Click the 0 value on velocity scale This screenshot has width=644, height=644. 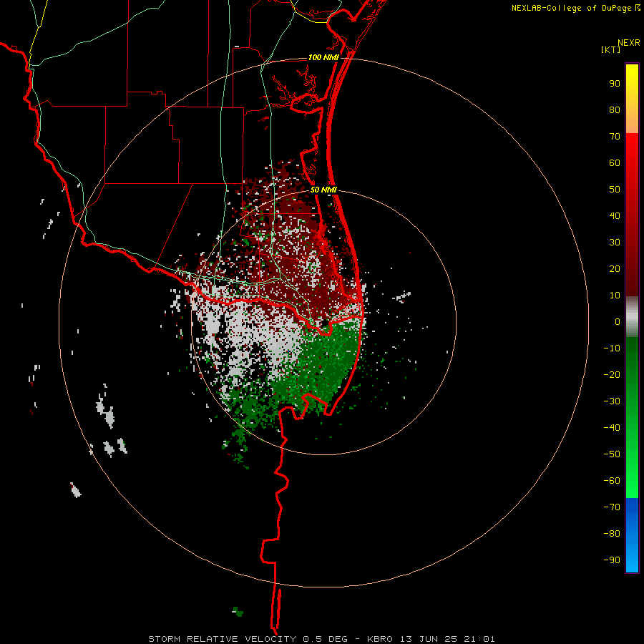618,321
